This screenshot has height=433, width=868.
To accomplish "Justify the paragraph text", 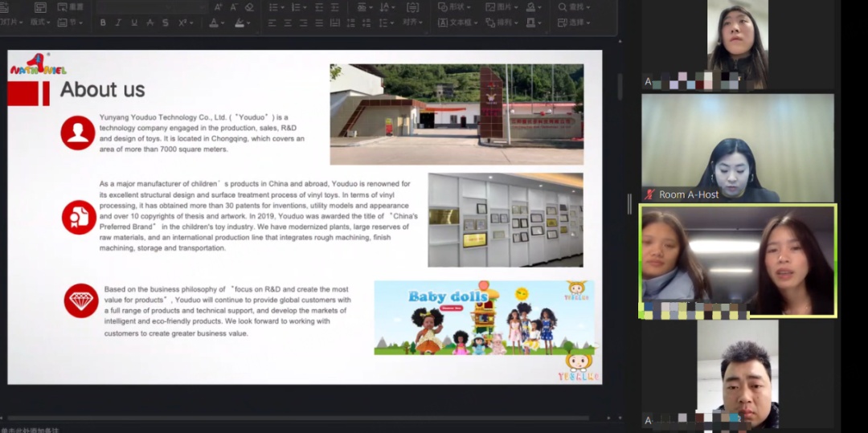I will 319,22.
